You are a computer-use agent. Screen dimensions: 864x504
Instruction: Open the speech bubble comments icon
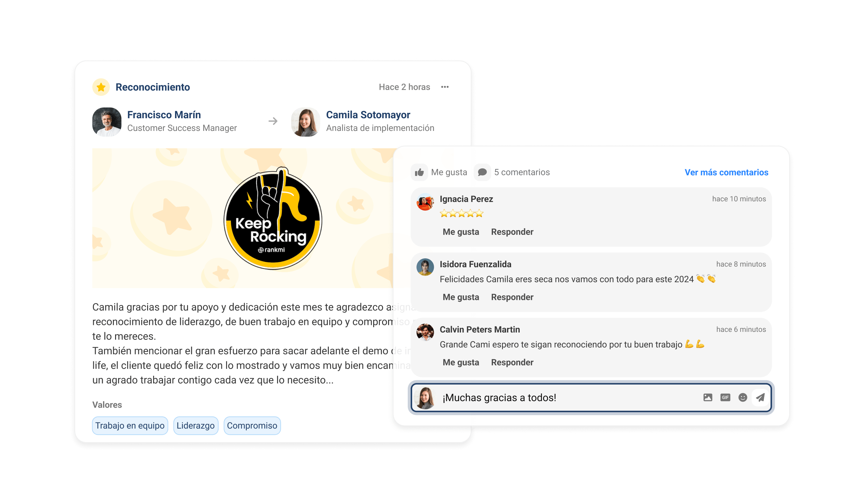point(482,172)
